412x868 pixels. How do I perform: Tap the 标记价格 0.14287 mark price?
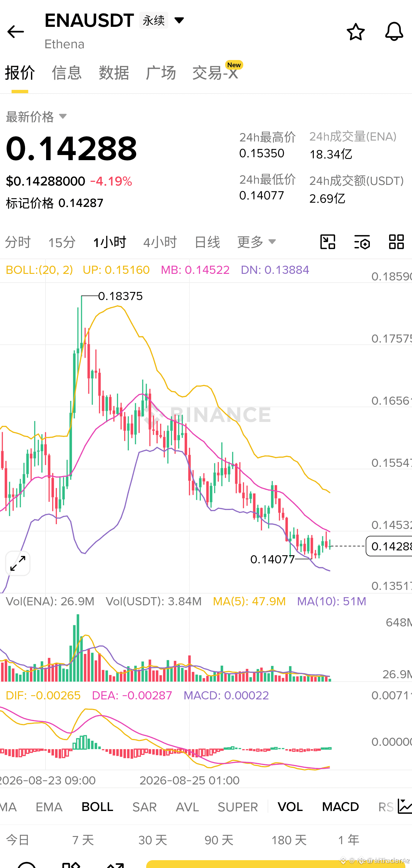point(55,203)
